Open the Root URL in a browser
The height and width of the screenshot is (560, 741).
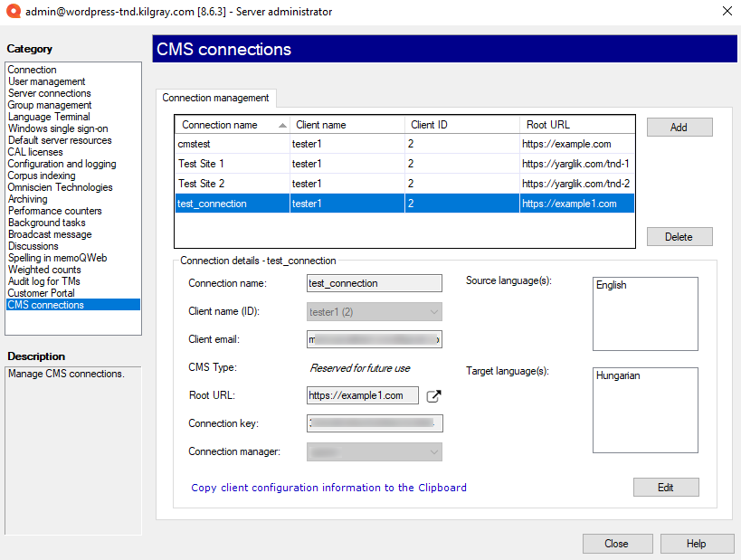click(432, 395)
